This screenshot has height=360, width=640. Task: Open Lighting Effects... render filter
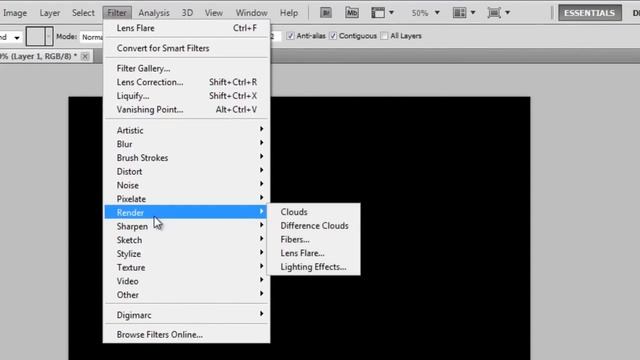(x=313, y=267)
